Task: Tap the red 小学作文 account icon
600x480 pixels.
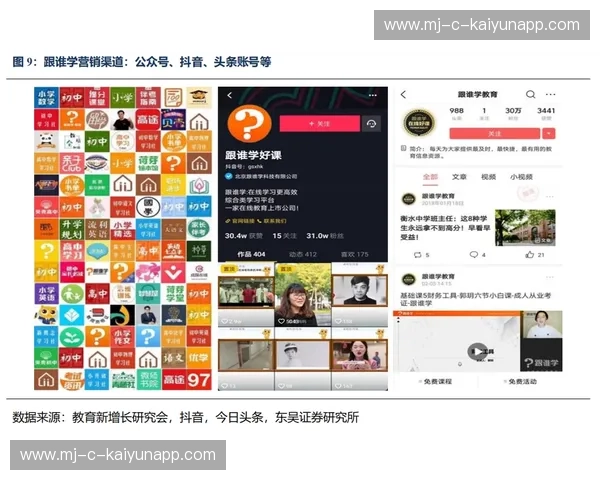Action: pyautogui.click(x=122, y=336)
